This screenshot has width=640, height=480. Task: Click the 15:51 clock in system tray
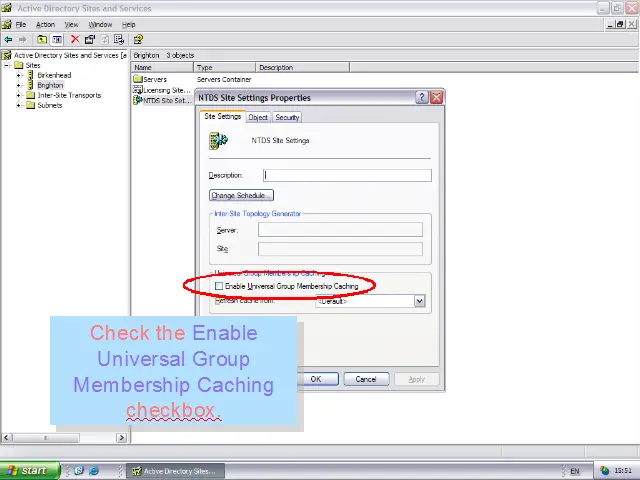[x=623, y=471]
